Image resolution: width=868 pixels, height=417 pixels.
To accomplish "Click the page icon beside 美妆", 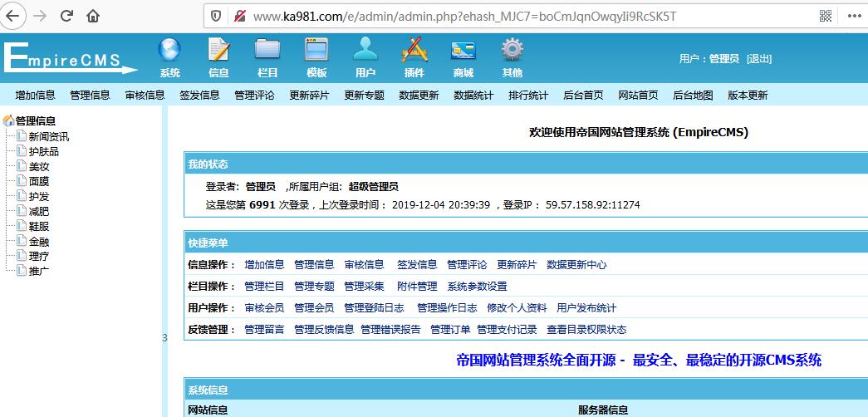I will coord(22,165).
